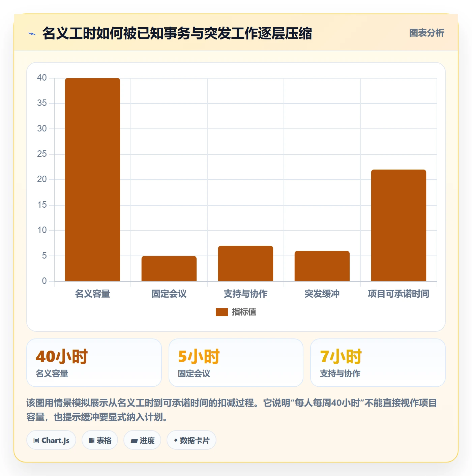472x476 pixels.
Task: Click the 固定会议 x-axis label
Action: [x=169, y=294]
